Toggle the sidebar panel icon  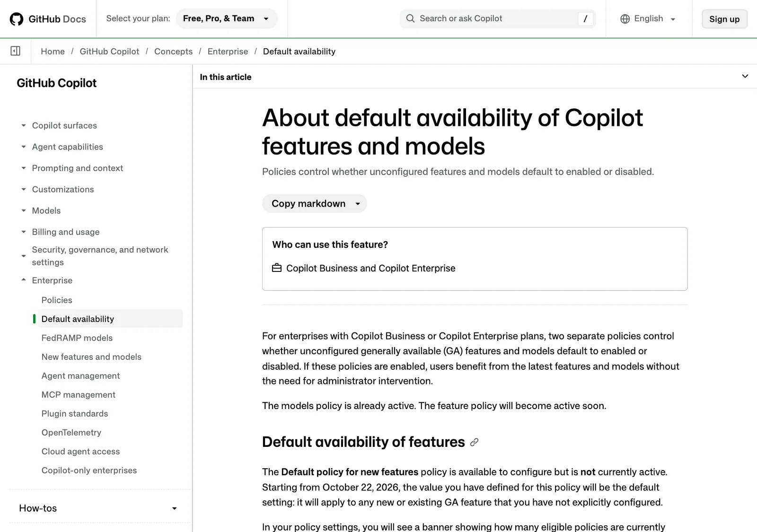click(x=15, y=51)
